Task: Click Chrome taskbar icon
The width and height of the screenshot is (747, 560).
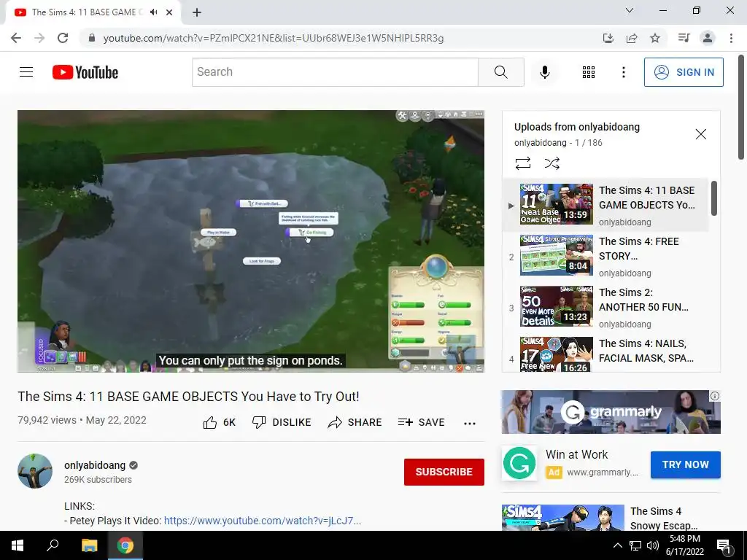Action: coord(125,545)
